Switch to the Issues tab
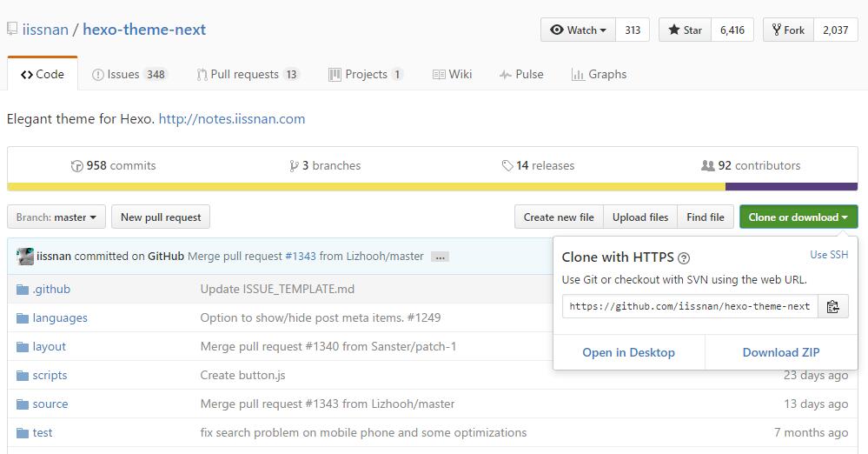868x454 pixels. (129, 75)
